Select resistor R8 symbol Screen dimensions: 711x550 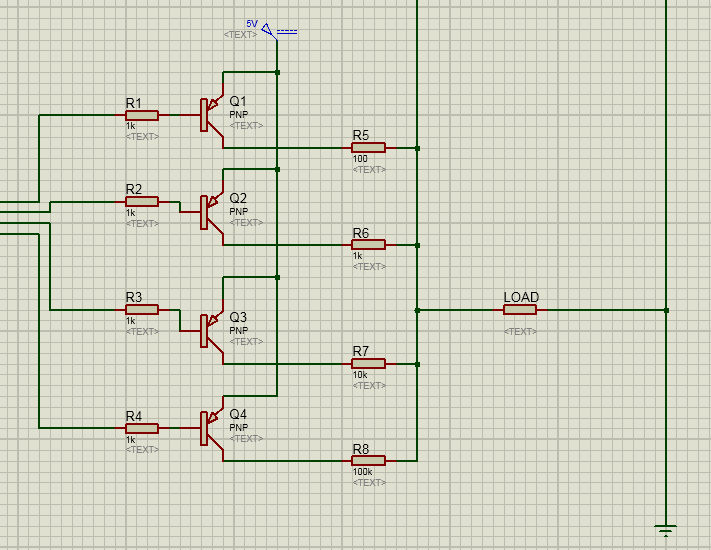click(368, 461)
